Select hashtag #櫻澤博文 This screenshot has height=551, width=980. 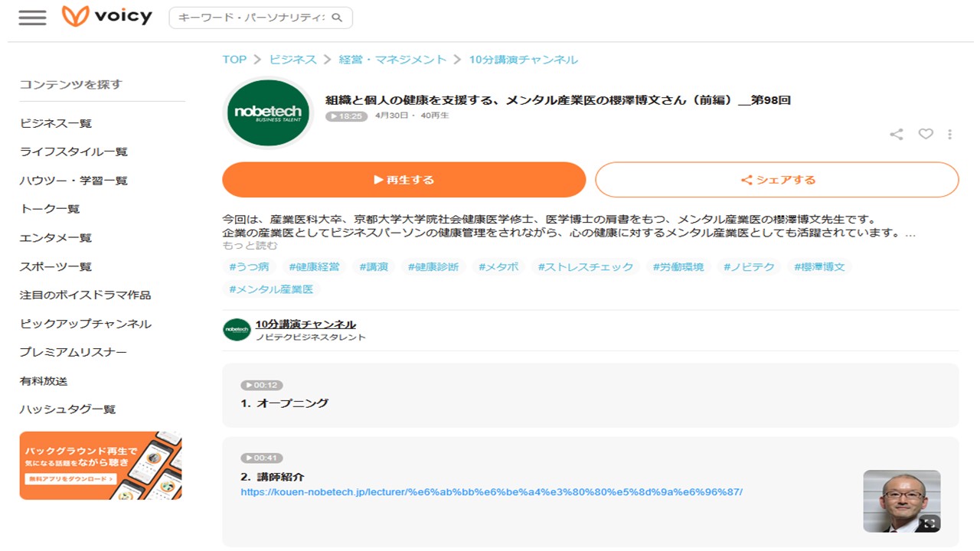click(820, 267)
